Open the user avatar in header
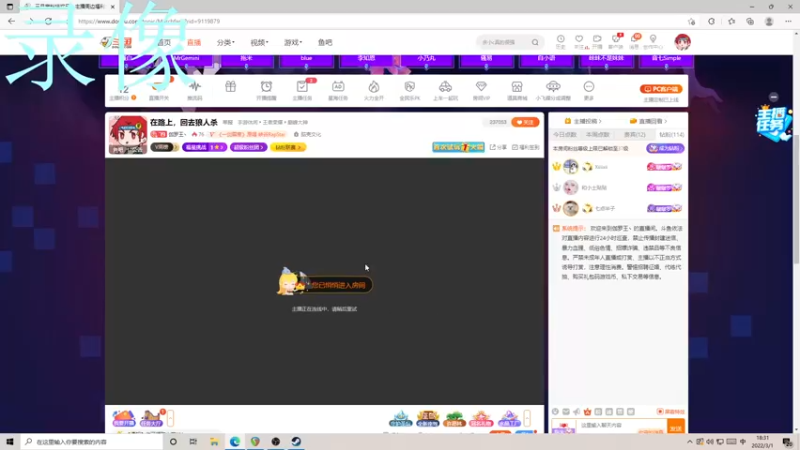 [682, 42]
